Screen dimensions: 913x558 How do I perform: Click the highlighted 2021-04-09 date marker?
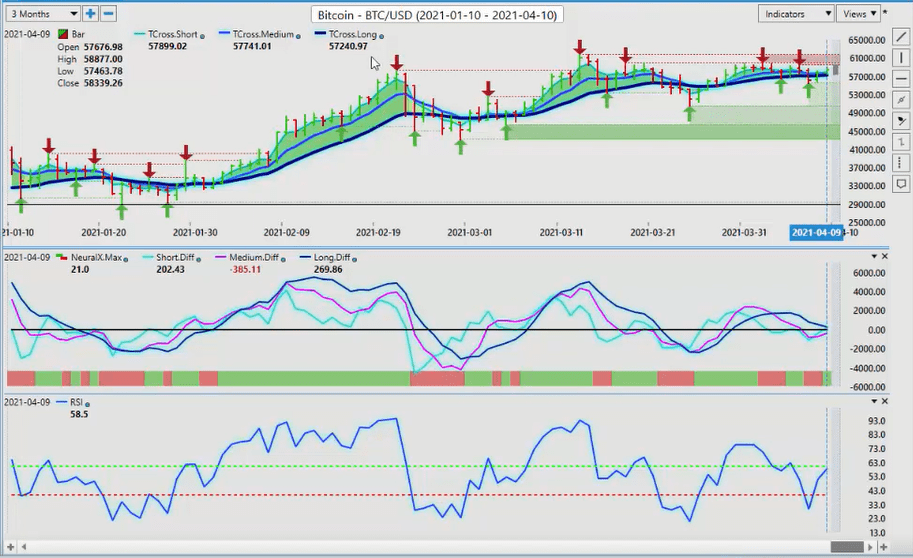point(816,232)
